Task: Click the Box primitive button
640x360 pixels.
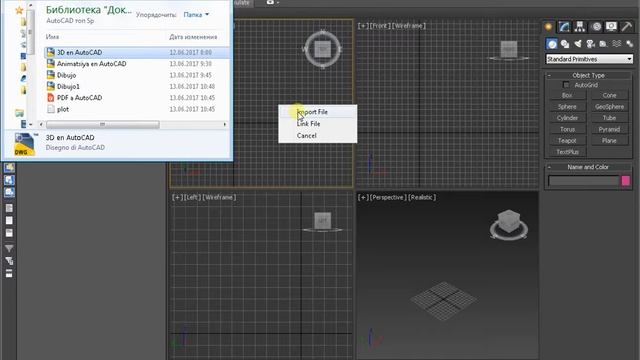Action: pos(567,95)
